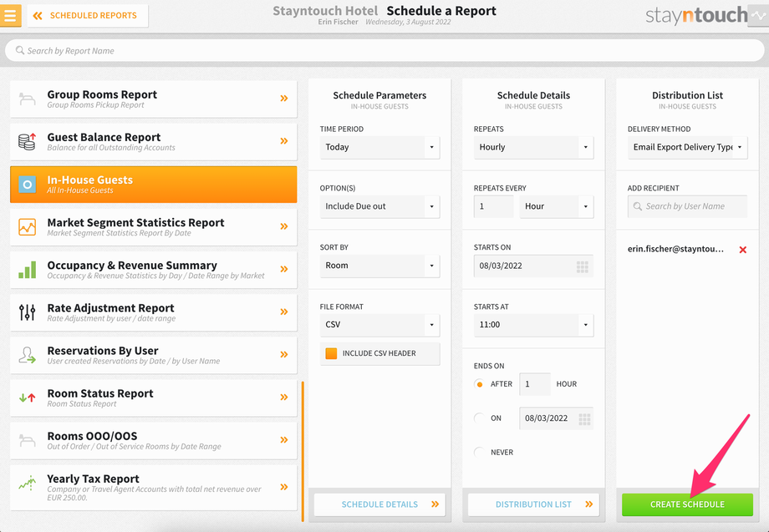Click Market Segment Statistics chart icon
Screen dimensions: 769x532
pos(27,227)
